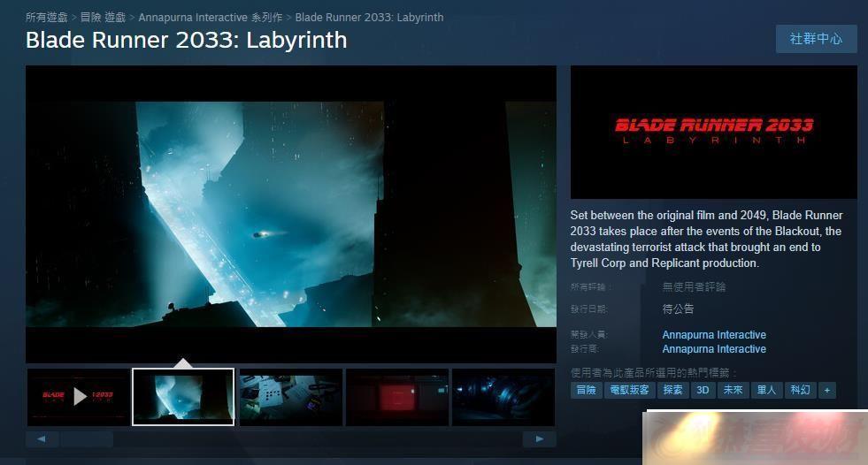Select the 科幻 tag

pos(800,390)
